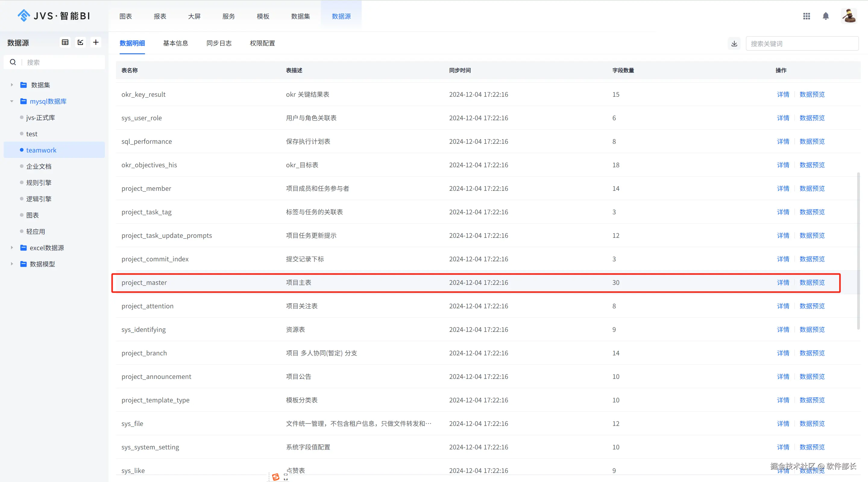Click the 搜索关键词 input field

point(802,44)
